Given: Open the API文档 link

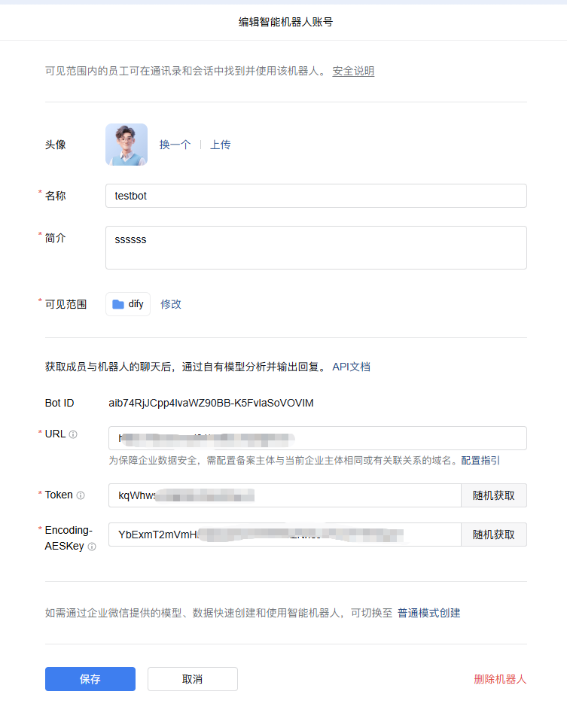Looking at the screenshot, I should click(x=351, y=367).
